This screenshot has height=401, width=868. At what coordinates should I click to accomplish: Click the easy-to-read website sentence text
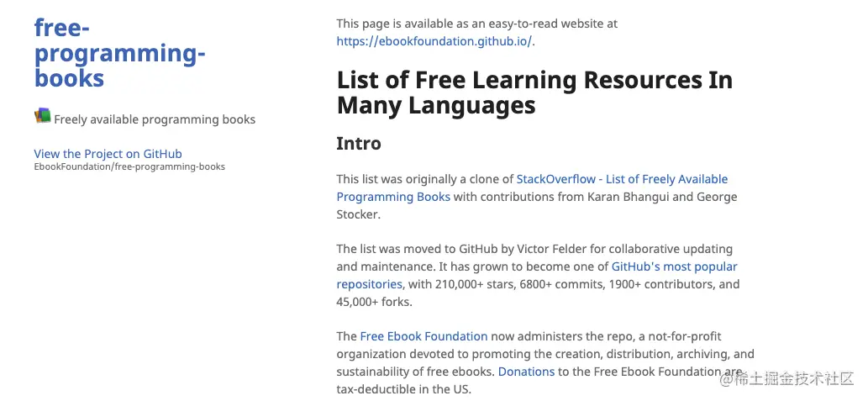click(x=477, y=24)
